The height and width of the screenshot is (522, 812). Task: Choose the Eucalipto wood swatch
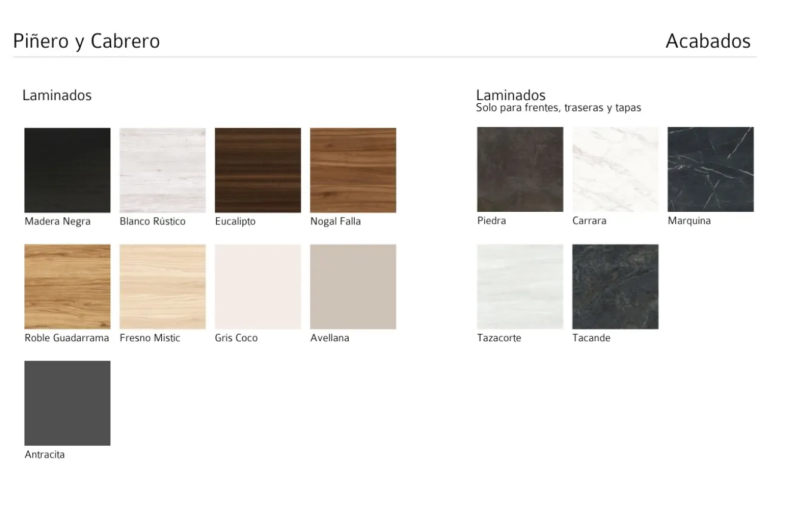click(x=257, y=170)
